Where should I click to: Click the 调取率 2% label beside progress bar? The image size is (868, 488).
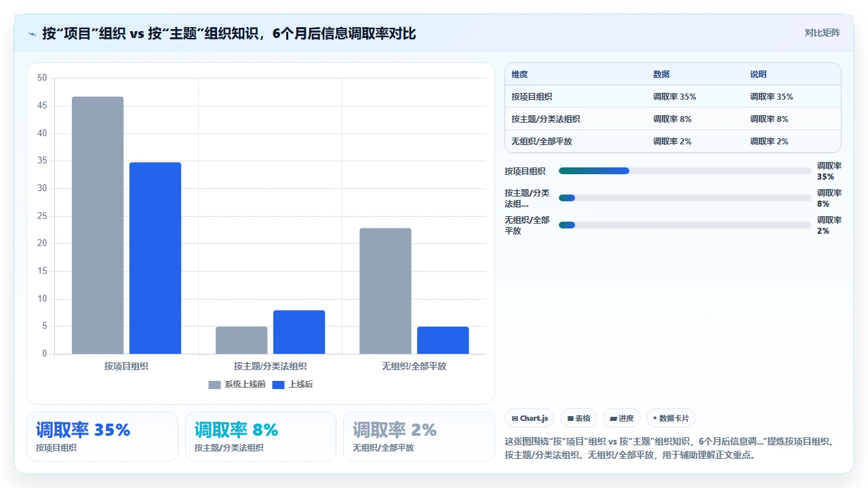coord(829,225)
